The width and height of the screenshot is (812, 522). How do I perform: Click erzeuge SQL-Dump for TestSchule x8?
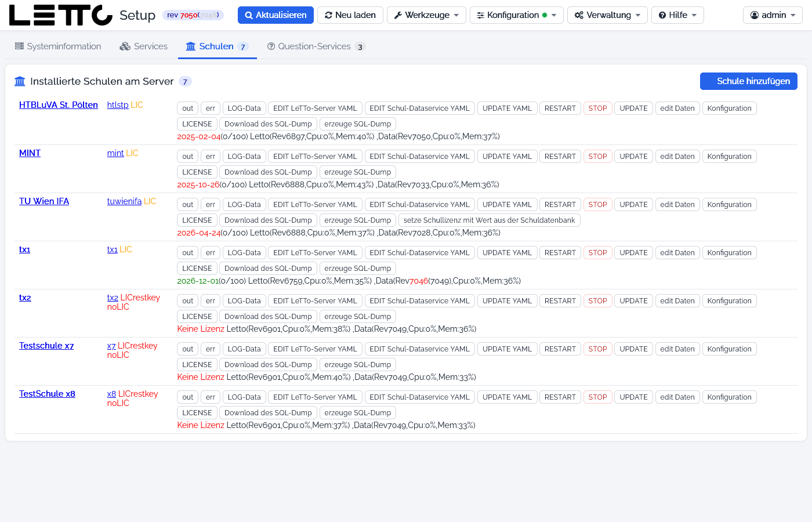pyautogui.click(x=358, y=413)
